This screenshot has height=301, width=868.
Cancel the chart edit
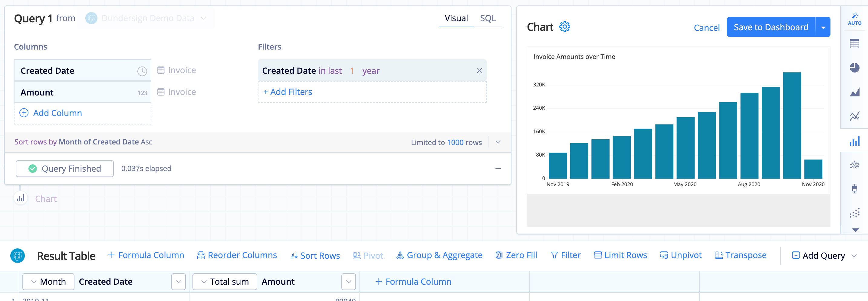707,28
